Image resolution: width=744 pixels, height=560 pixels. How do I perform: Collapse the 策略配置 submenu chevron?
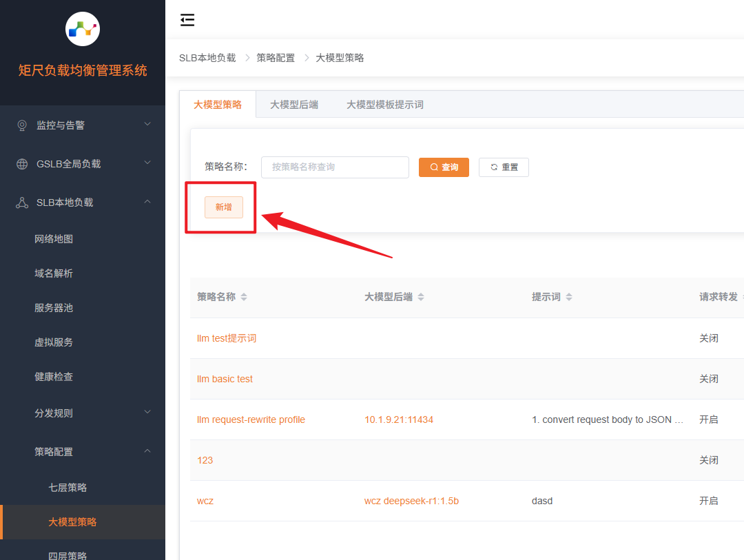147,451
